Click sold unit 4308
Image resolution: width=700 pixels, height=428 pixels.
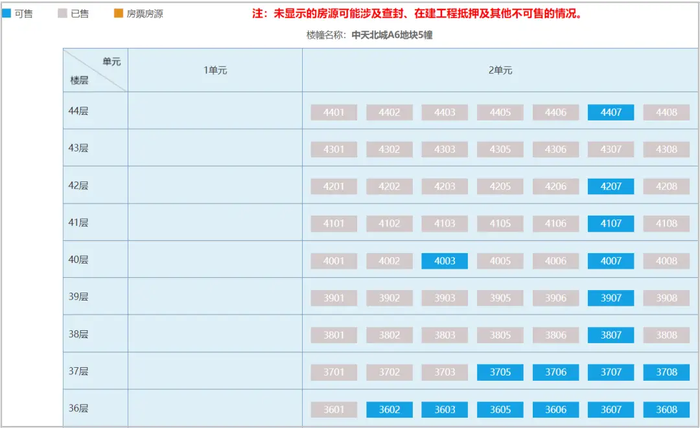click(667, 150)
